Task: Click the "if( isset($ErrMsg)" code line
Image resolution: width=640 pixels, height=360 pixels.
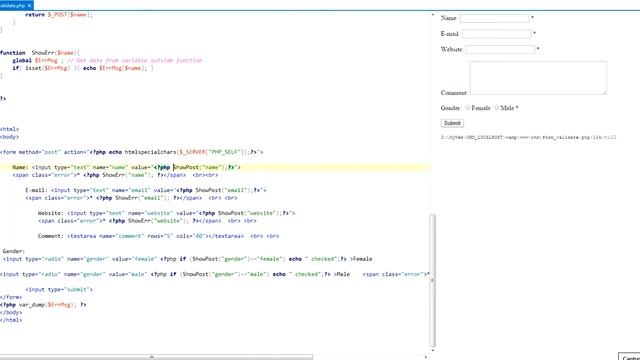Action: point(83,68)
